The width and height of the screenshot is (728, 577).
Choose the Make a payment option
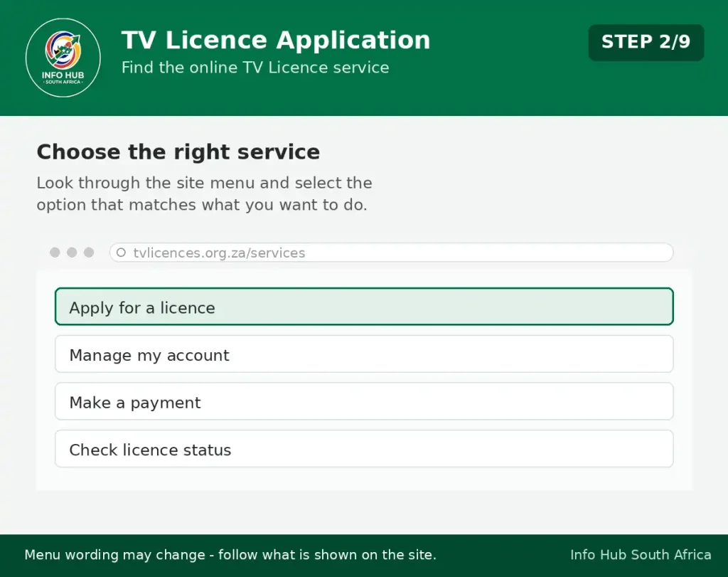click(364, 401)
